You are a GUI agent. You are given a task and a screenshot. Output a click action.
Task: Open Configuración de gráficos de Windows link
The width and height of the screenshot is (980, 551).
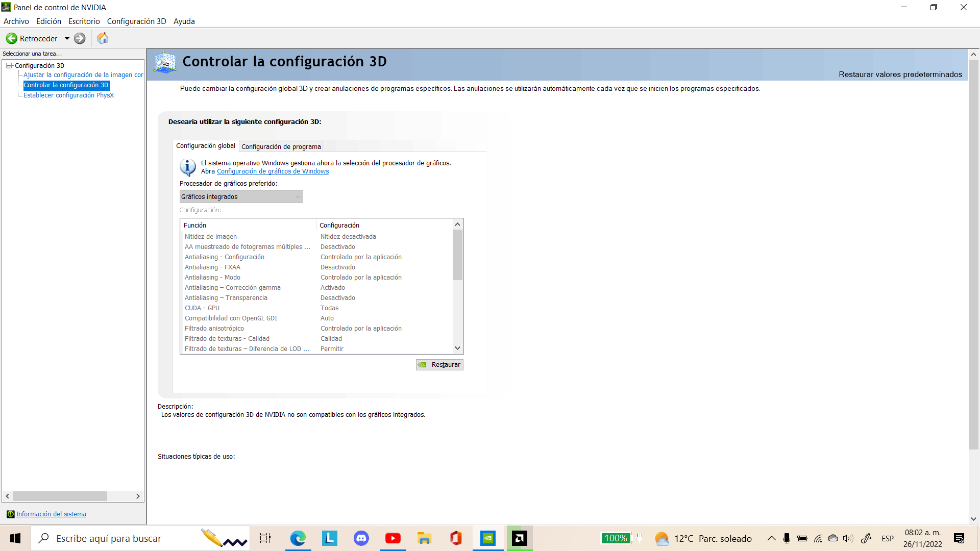click(273, 171)
